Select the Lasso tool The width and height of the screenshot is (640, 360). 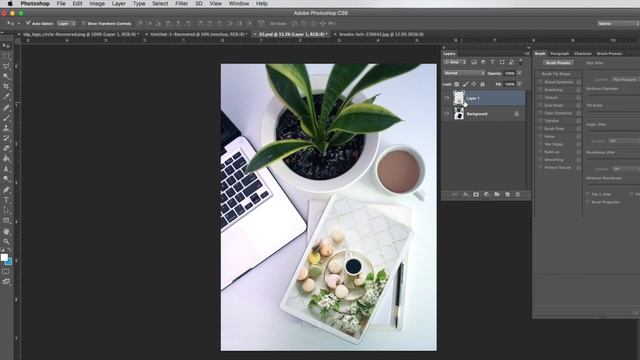click(6, 66)
